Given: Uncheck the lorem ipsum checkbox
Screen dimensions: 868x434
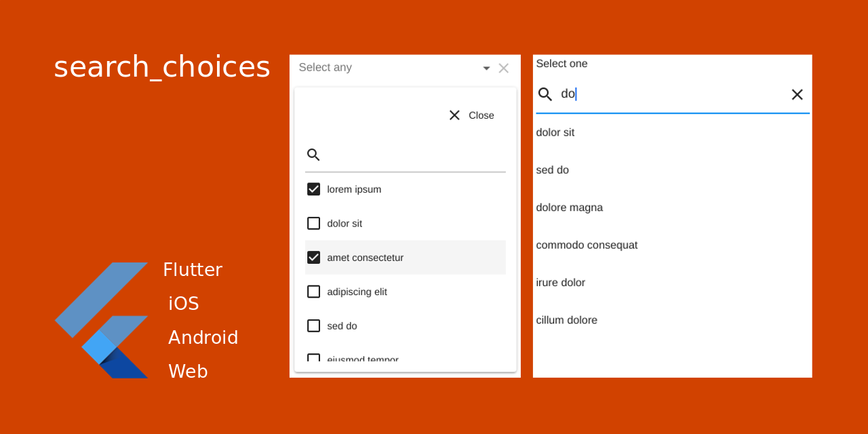Looking at the screenshot, I should [x=313, y=189].
